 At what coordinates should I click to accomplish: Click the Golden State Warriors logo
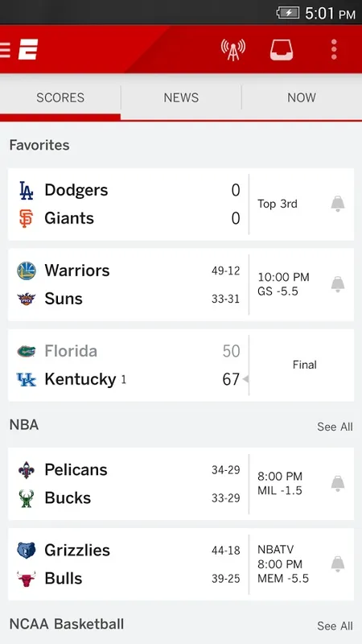(27, 271)
